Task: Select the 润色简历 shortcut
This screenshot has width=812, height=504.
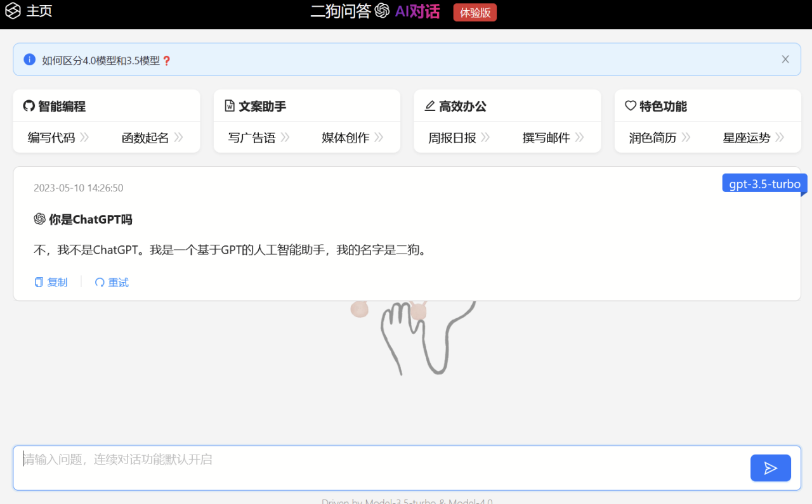Action: [x=653, y=138]
